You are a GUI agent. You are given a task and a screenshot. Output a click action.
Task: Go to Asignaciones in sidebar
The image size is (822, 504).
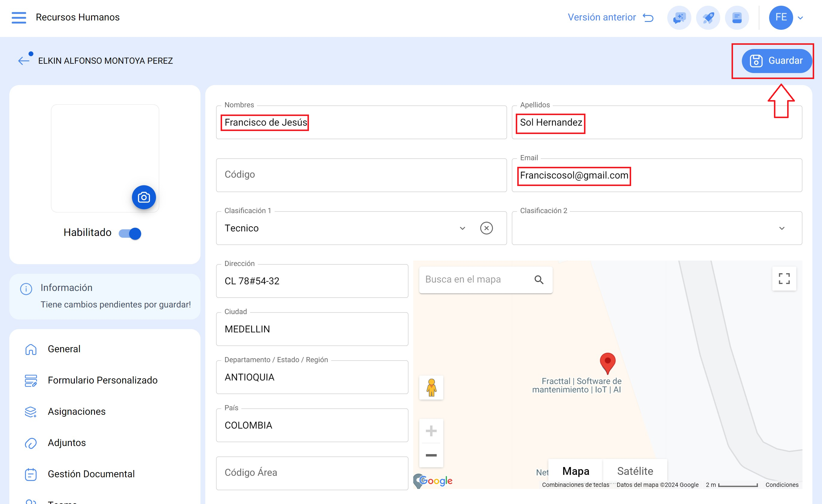click(77, 411)
